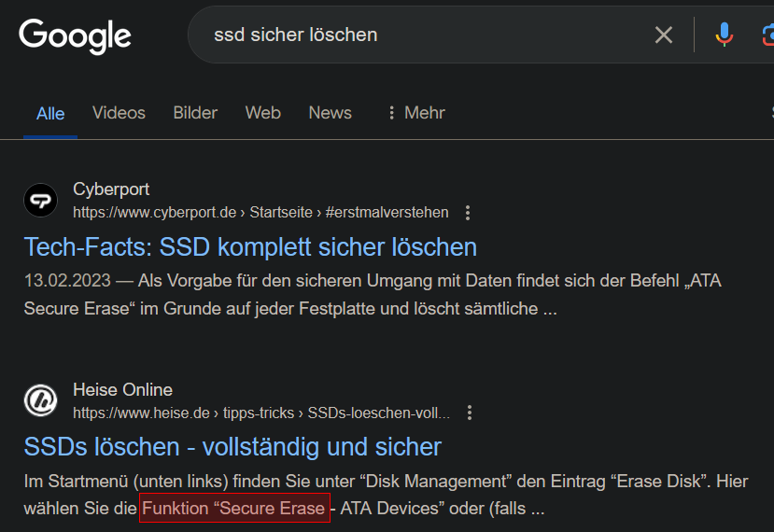Switch to the News tab

(x=331, y=113)
